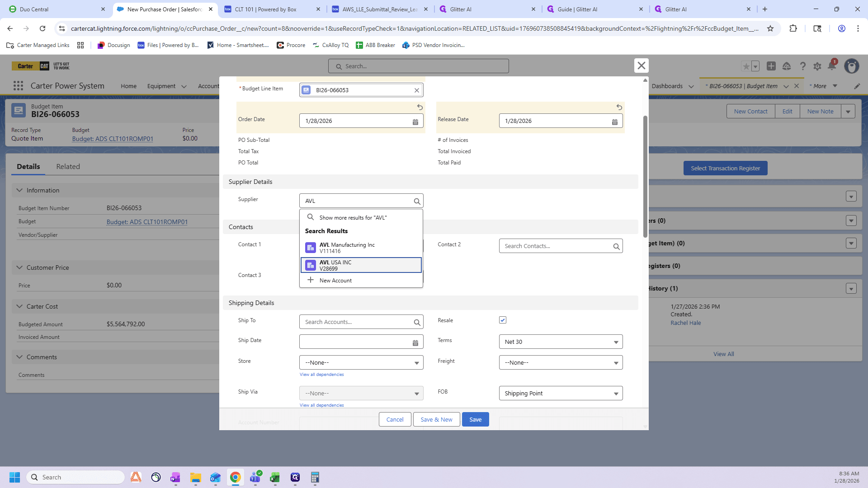Open Microsoft Teams from the taskbar
868x488 pixels.
click(x=255, y=477)
